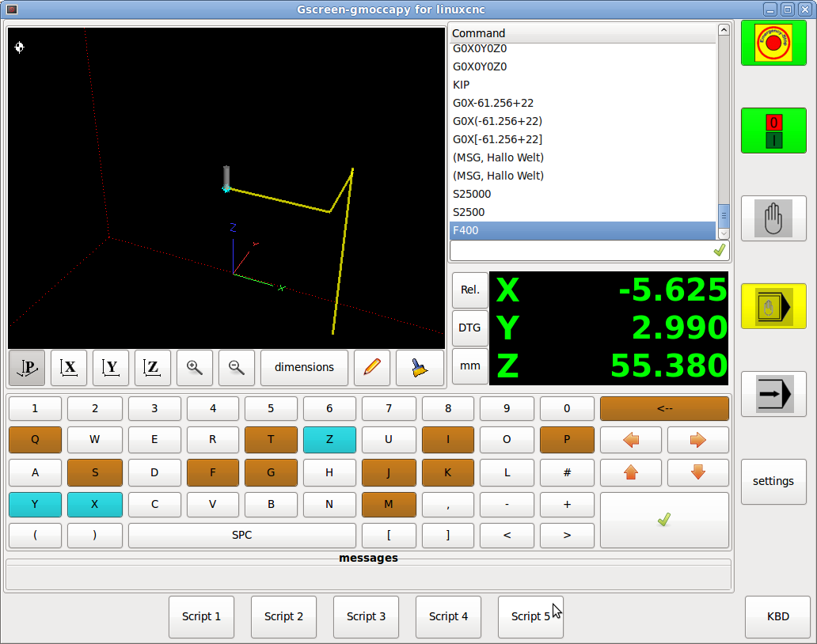Image resolution: width=817 pixels, height=644 pixels.
Task: Click the orange down arrow key
Action: [698, 473]
